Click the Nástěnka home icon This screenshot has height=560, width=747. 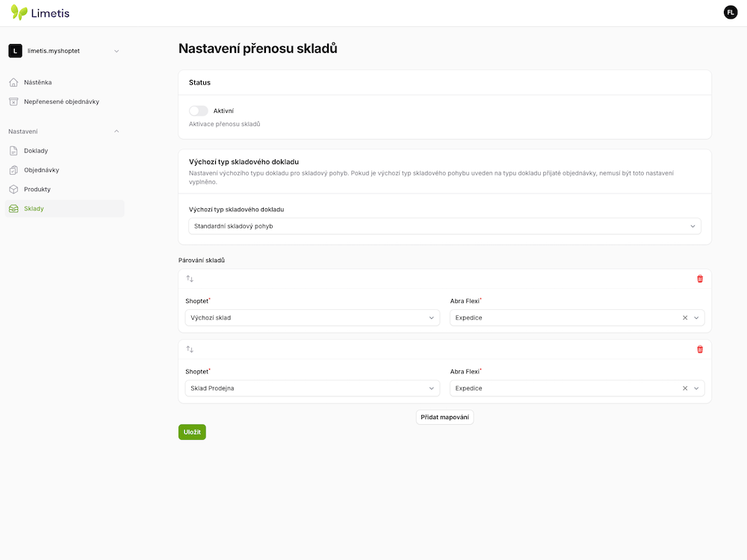point(13,82)
